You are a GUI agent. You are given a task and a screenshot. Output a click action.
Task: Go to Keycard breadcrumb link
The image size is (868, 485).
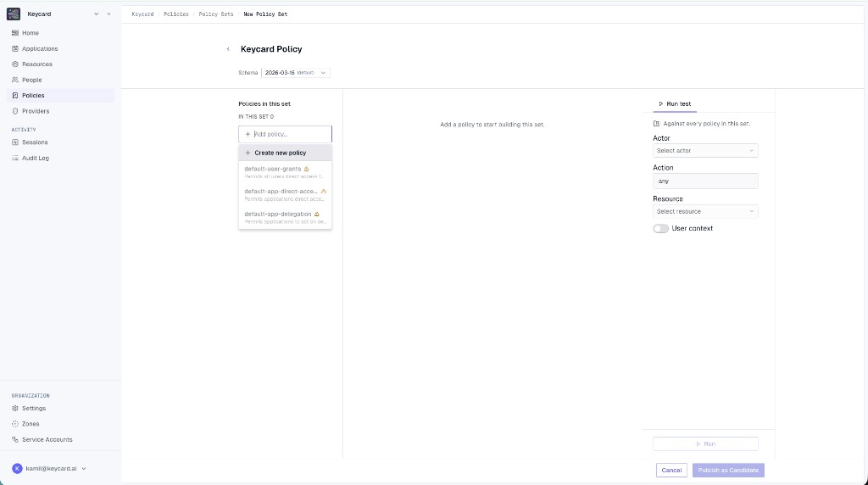coord(142,14)
